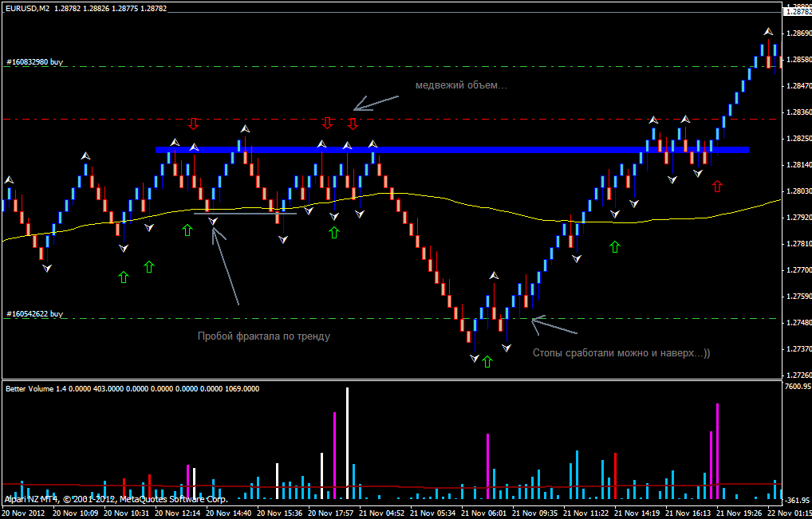Click the Better Volume 1.4 indicator label
Image resolution: width=812 pixels, height=519 pixels.
coord(132,388)
